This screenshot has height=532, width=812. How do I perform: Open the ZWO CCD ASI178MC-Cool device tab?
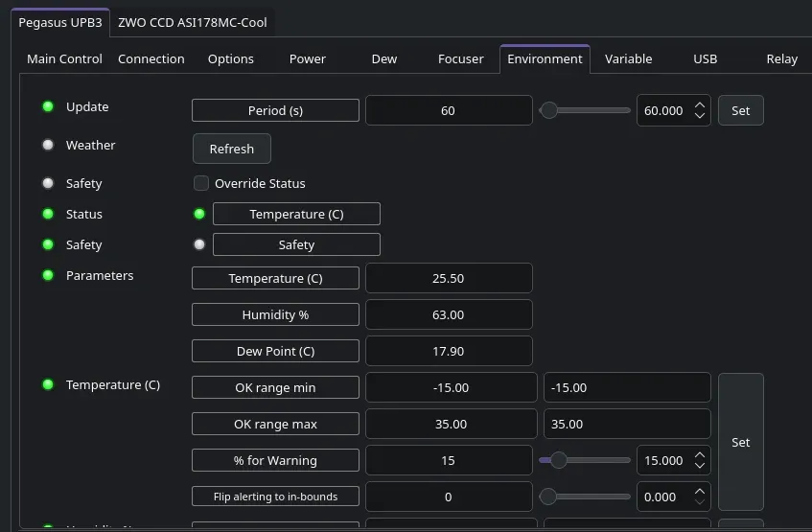(192, 23)
